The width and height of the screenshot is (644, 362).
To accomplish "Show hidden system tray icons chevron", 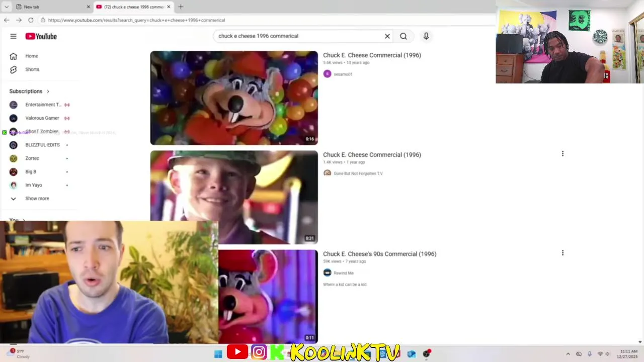I will pyautogui.click(x=568, y=354).
